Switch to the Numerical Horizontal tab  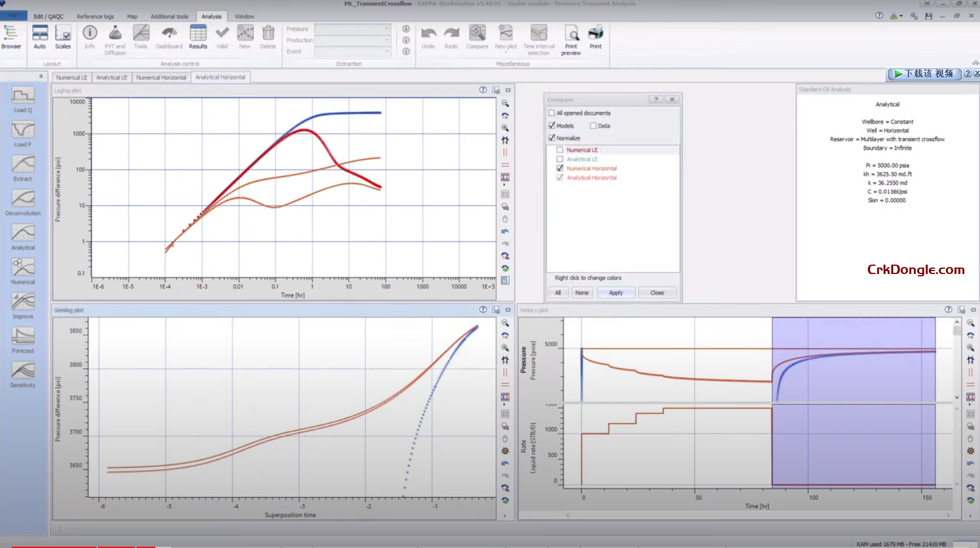[x=161, y=77]
